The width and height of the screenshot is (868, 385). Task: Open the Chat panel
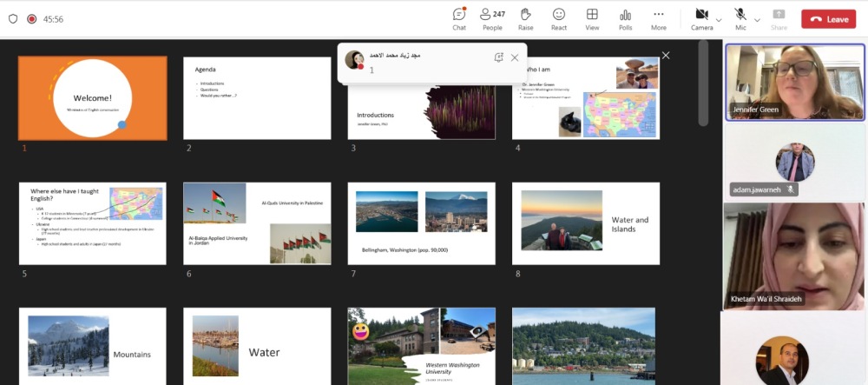tap(459, 18)
